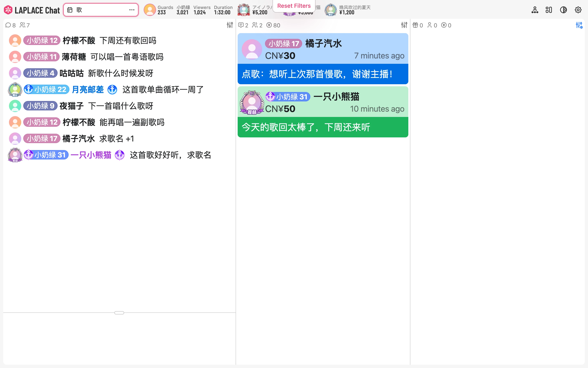Click username 夜猫子 in chat
The height and width of the screenshot is (368, 588).
(x=71, y=106)
